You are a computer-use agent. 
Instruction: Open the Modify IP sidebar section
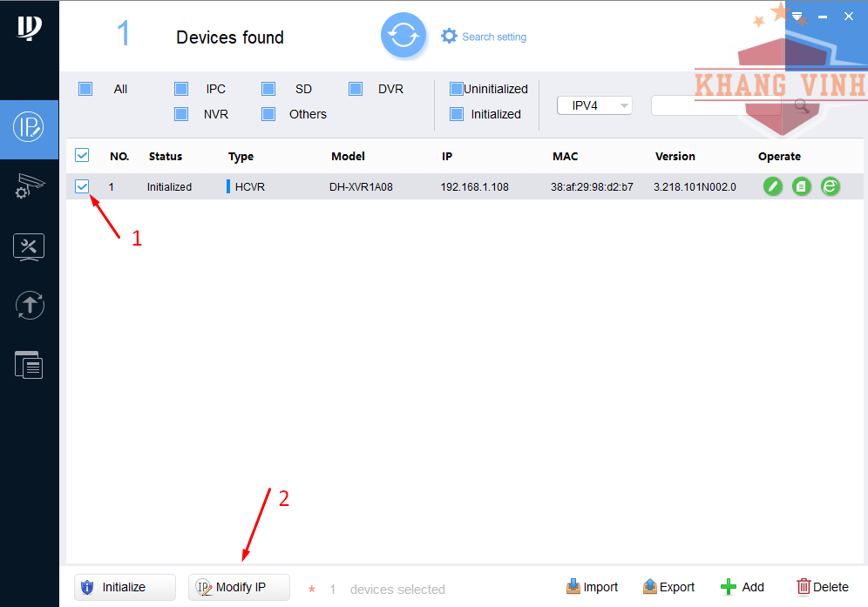(29, 128)
